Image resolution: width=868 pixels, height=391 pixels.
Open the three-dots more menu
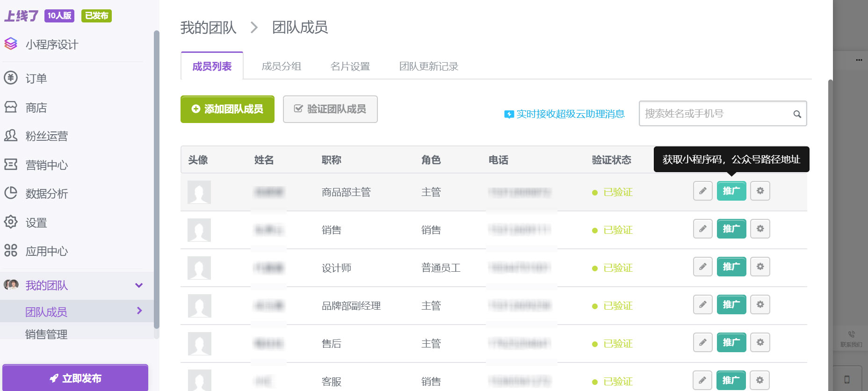pyautogui.click(x=859, y=60)
